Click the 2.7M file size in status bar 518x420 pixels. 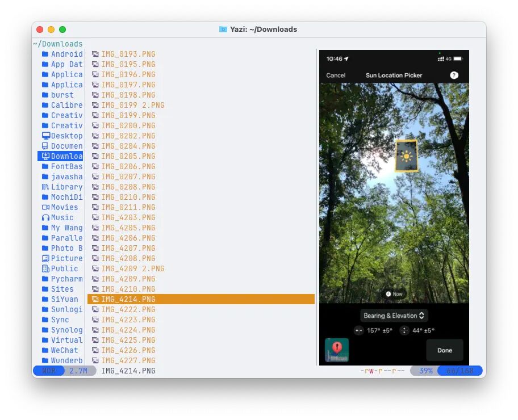coord(78,371)
